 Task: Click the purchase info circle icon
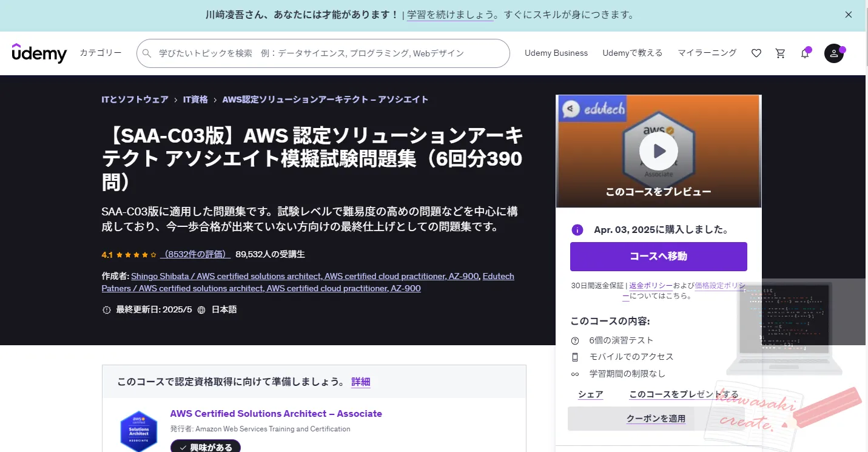pyautogui.click(x=577, y=230)
